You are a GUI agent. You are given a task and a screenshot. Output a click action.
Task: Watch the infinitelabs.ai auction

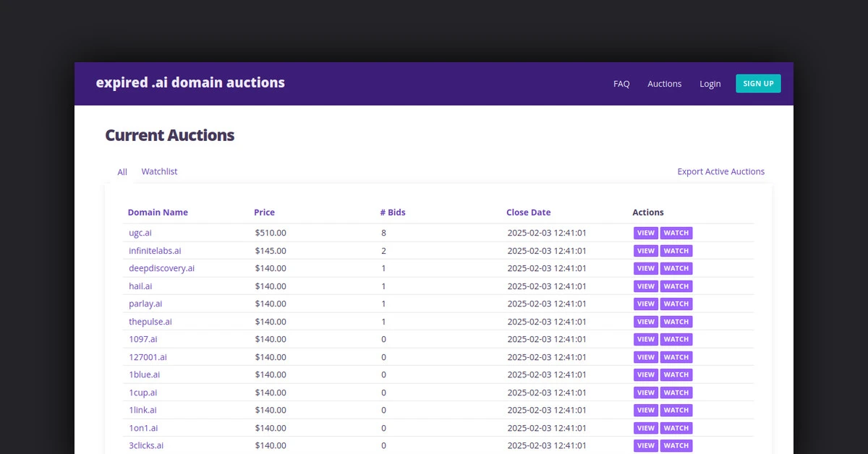(676, 251)
